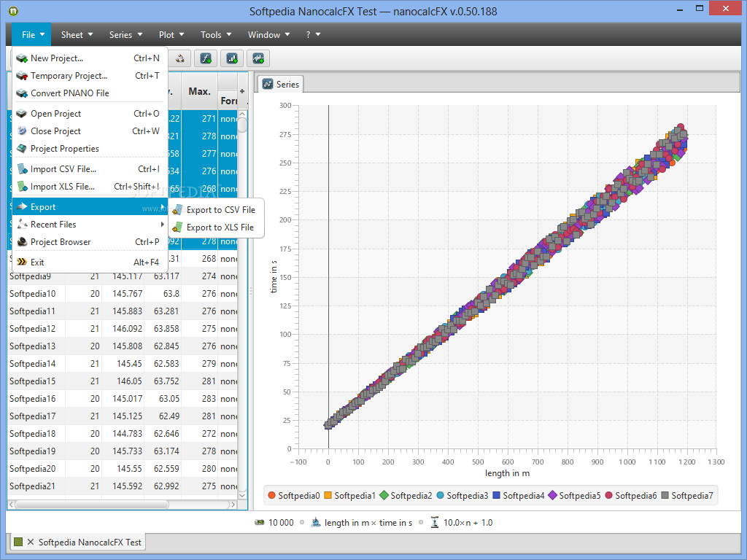The width and height of the screenshot is (747, 560).
Task: Open the Window menu
Action: (268, 35)
